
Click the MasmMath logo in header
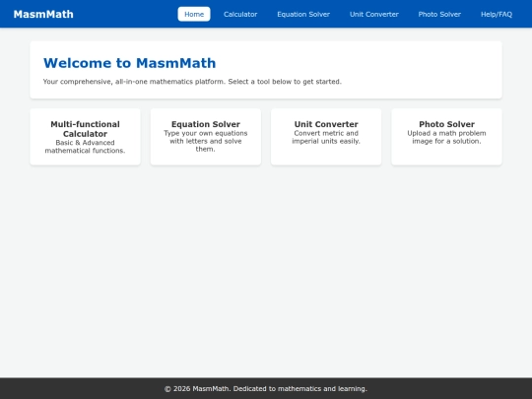(x=43, y=14)
